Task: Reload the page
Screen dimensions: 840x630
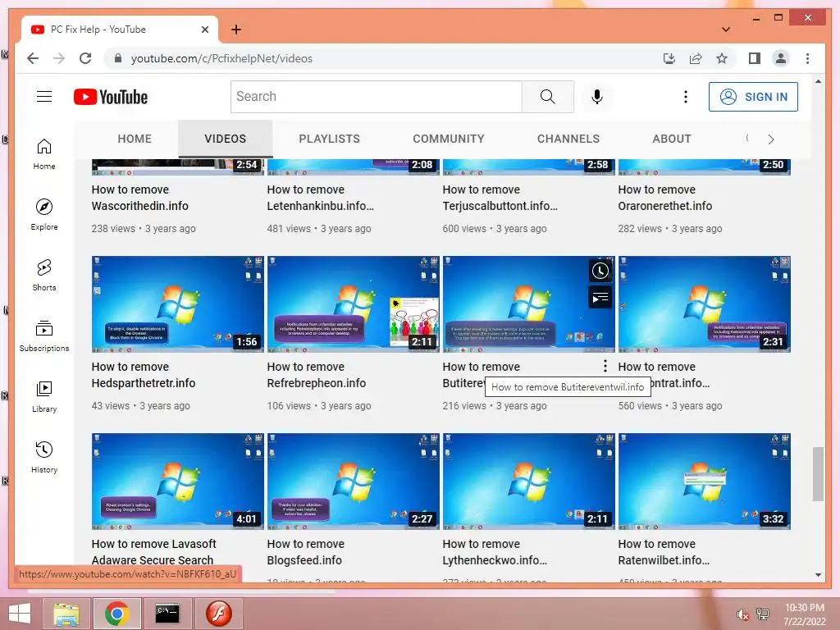Action: (85, 58)
